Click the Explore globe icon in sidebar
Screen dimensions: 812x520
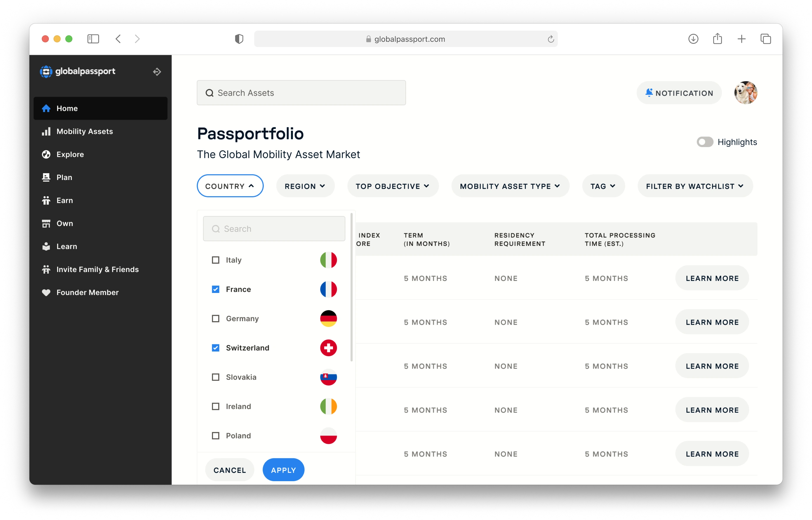tap(46, 154)
